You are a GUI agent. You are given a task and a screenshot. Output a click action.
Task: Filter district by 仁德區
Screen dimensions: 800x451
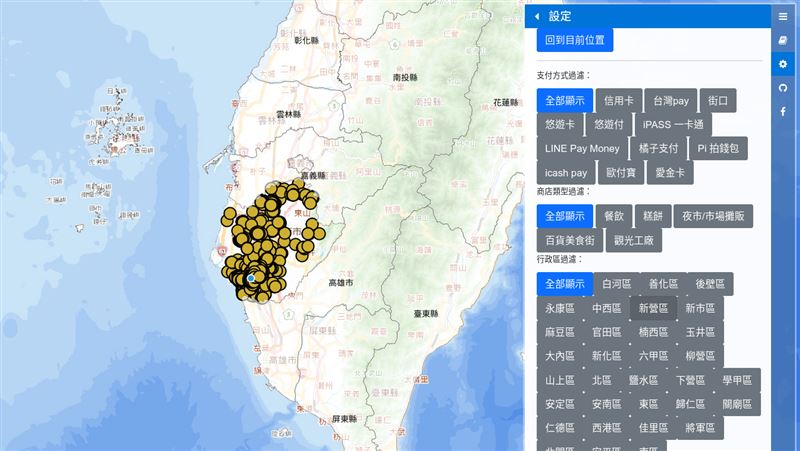tap(560, 428)
